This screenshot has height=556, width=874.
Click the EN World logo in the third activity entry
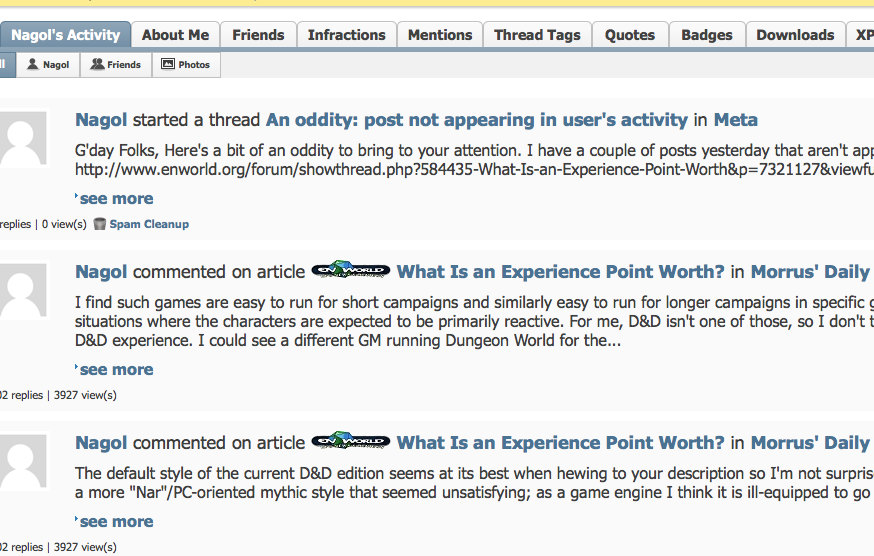click(350, 442)
